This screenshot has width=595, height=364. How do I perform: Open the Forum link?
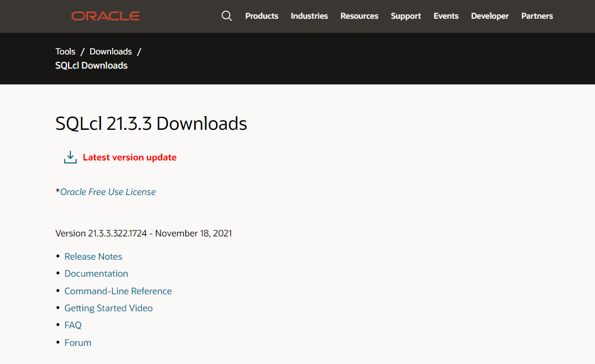coord(78,343)
